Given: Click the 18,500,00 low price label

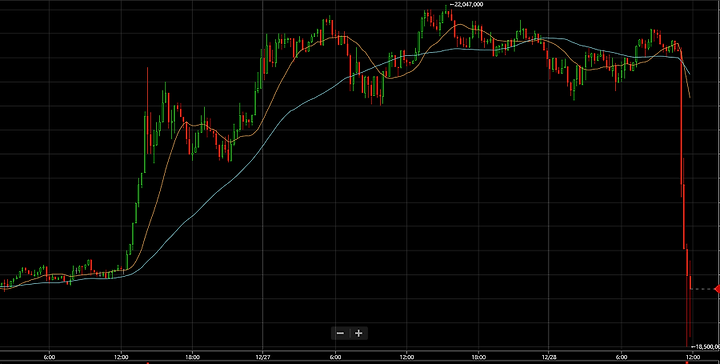Looking at the screenshot, I should tap(706, 347).
